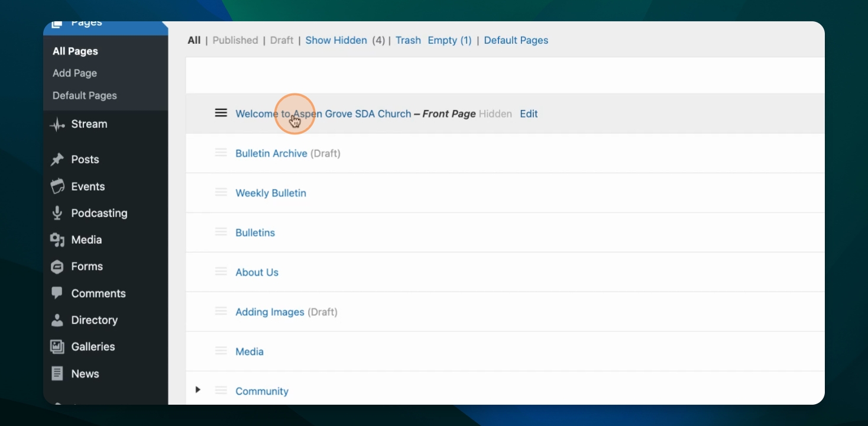Open the About Us page
Image resolution: width=868 pixels, height=426 pixels.
[x=257, y=272]
